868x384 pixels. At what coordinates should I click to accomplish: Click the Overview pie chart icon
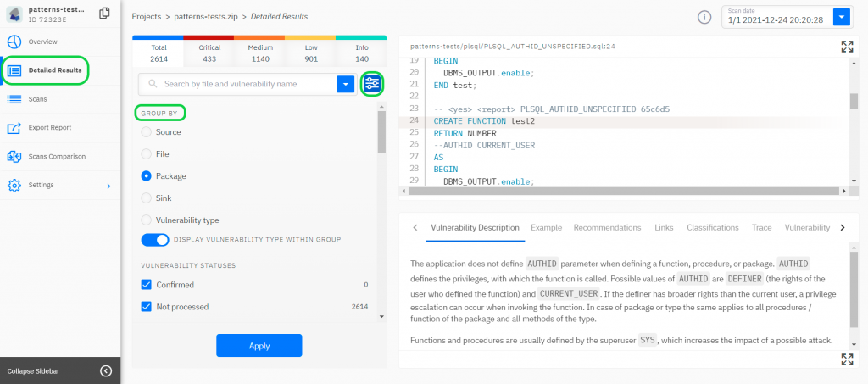click(14, 42)
